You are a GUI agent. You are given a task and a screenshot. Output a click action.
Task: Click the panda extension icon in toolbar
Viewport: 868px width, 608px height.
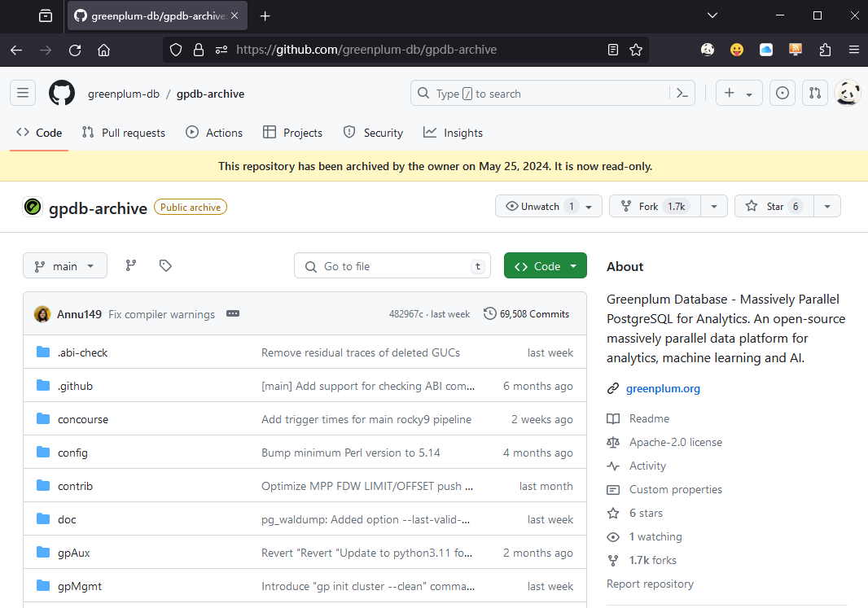point(708,50)
